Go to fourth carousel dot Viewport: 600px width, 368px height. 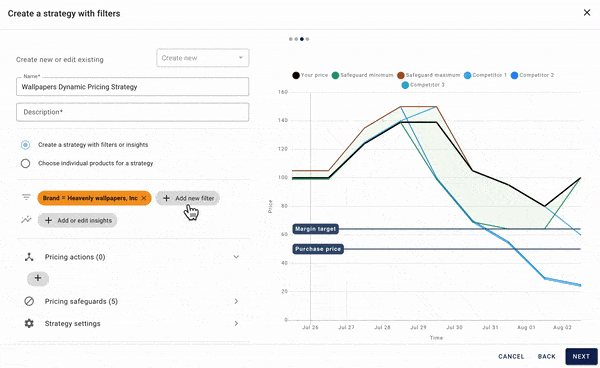(x=307, y=39)
